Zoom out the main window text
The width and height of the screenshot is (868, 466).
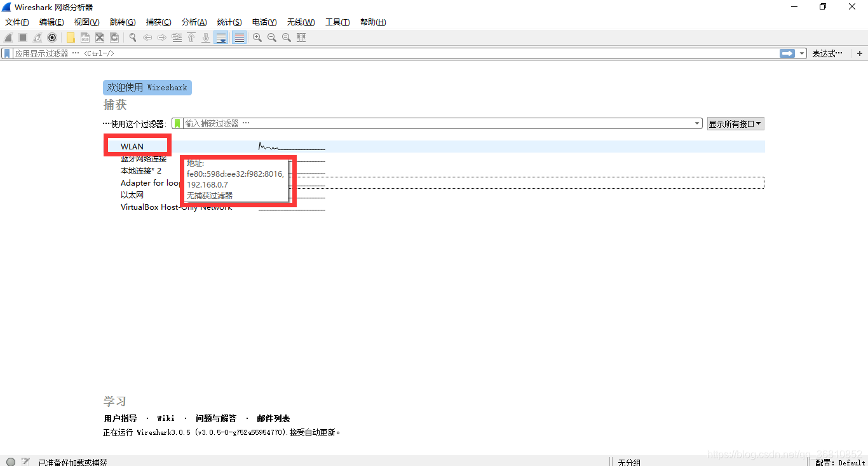pos(272,38)
